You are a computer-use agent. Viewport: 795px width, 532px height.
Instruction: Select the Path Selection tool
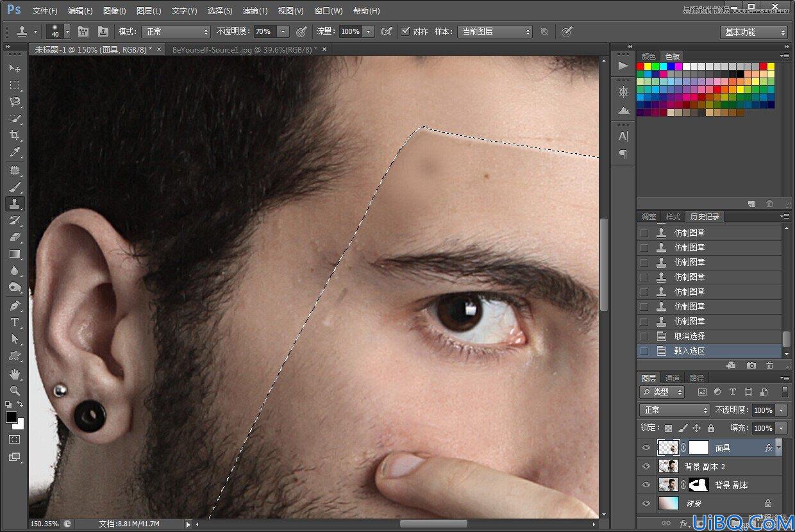[15, 339]
